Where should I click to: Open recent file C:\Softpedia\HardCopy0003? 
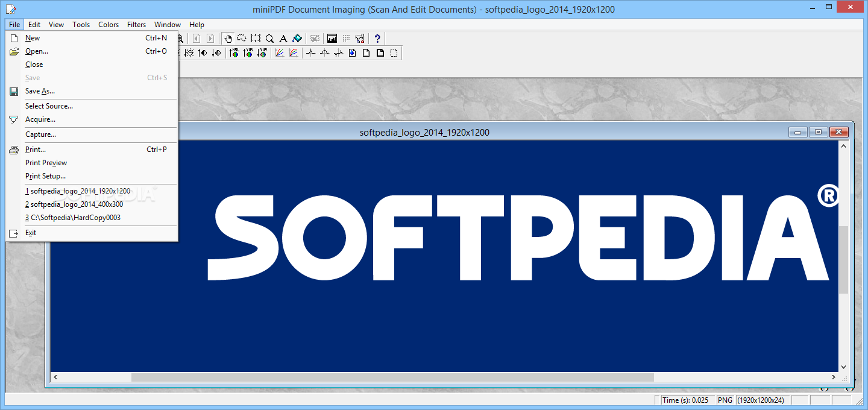point(92,218)
